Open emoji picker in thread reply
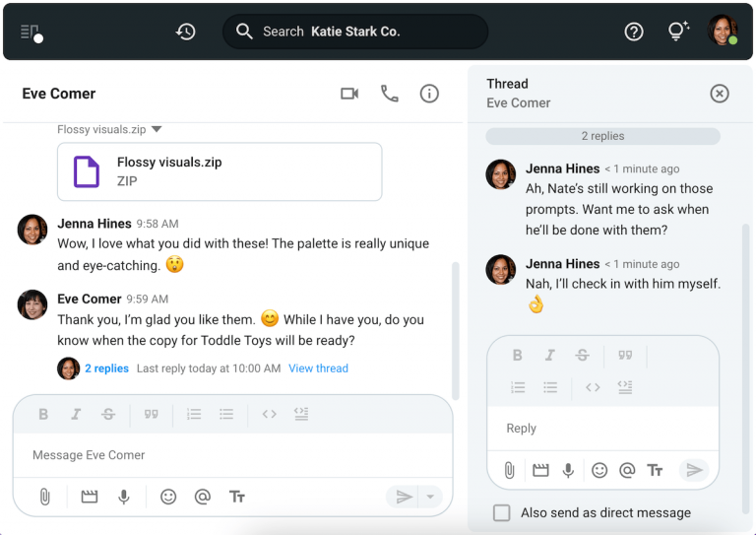 pos(598,470)
